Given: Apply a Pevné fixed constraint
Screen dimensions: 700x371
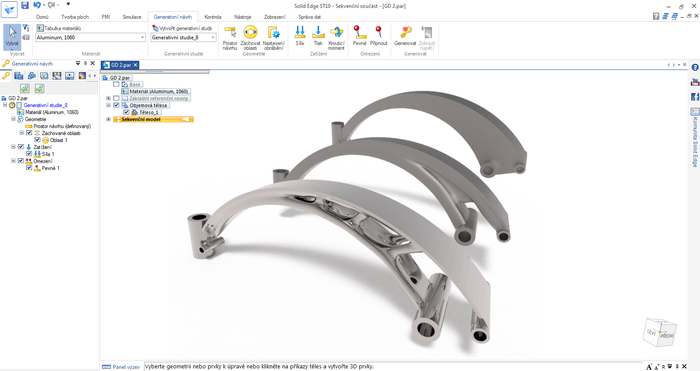Looking at the screenshot, I should (x=359, y=36).
